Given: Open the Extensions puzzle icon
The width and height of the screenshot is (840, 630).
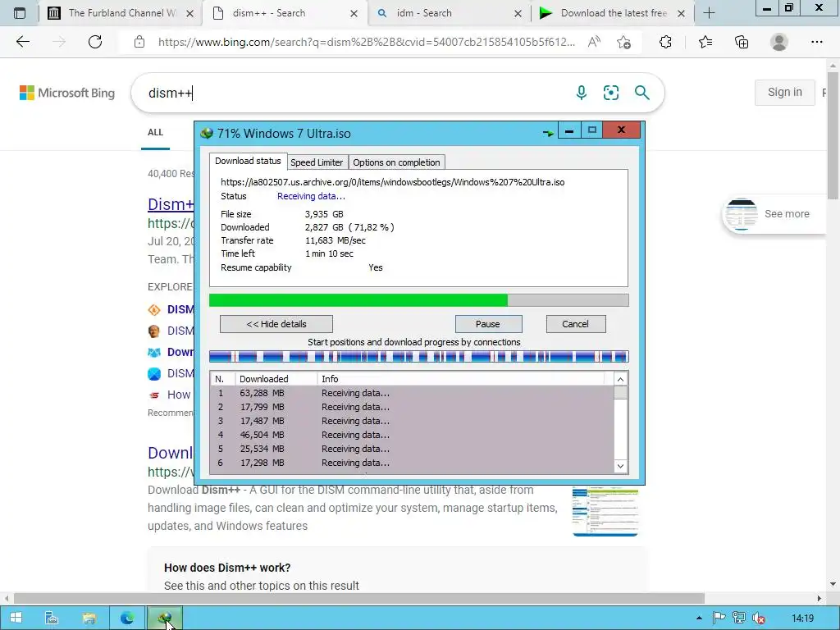Looking at the screenshot, I should 665,42.
